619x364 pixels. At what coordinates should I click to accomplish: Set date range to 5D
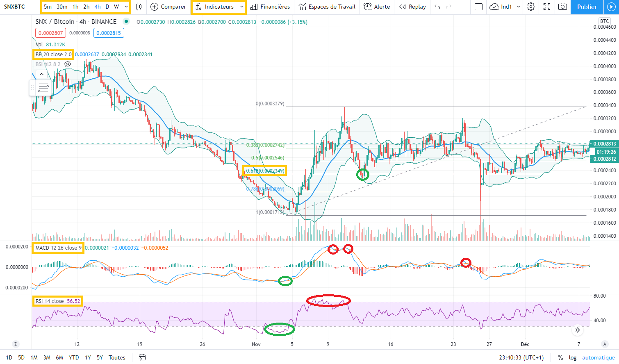point(21,357)
